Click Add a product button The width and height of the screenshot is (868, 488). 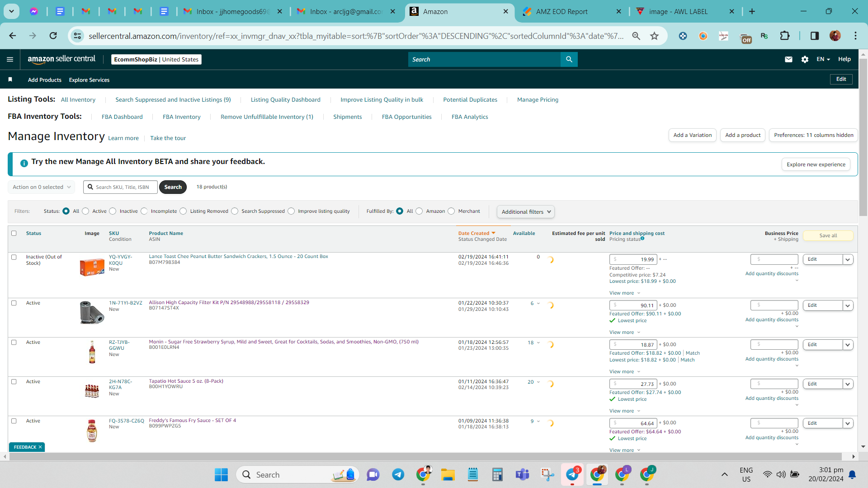(742, 135)
